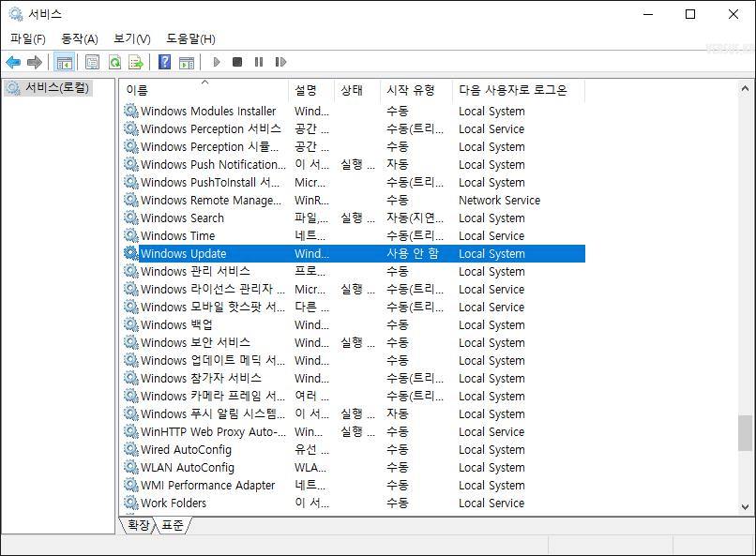Screen dimensions: 756x556
Task: Select Windows 푸시 알림 시스템 service
Action: tap(354, 413)
